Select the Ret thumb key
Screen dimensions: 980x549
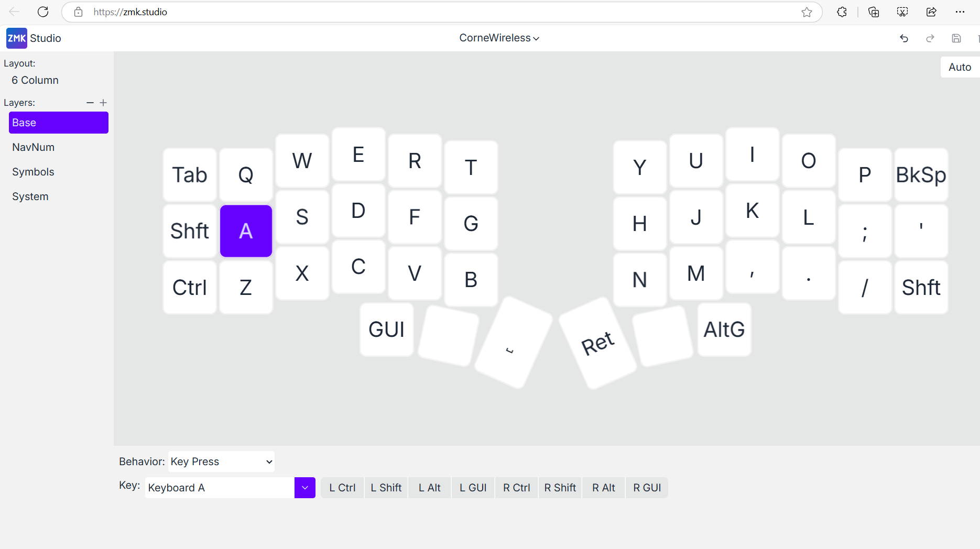point(597,344)
